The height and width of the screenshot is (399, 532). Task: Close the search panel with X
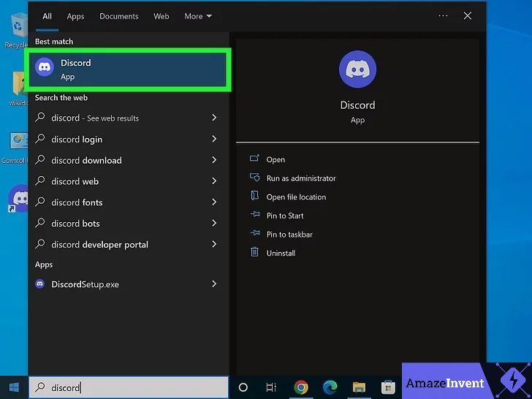[x=468, y=15]
